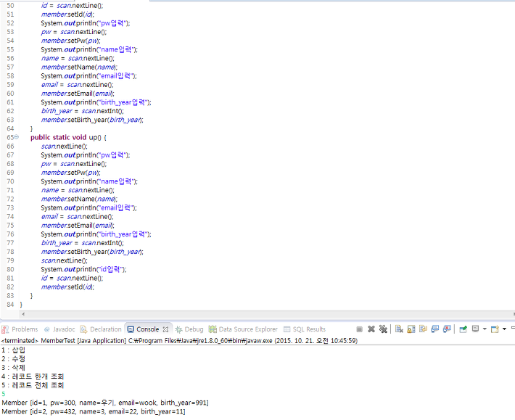
Task: Open the Data Source Explorer tab
Action: [243, 329]
